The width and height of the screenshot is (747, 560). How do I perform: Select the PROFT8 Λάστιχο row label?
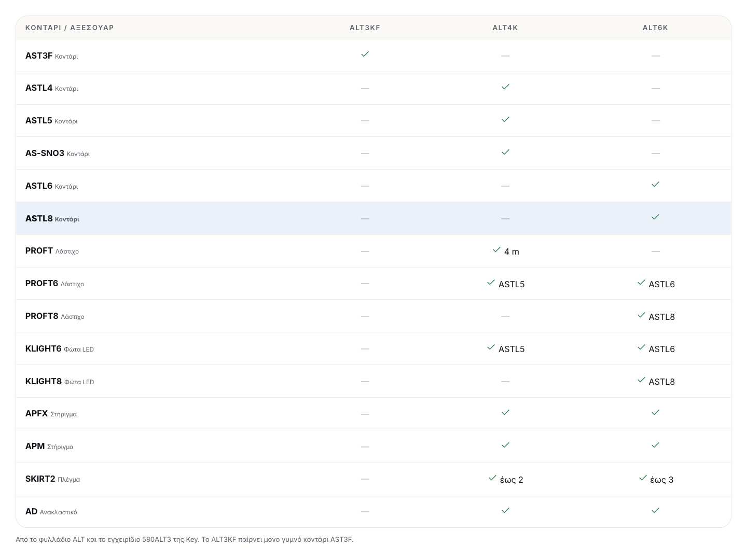click(x=55, y=316)
